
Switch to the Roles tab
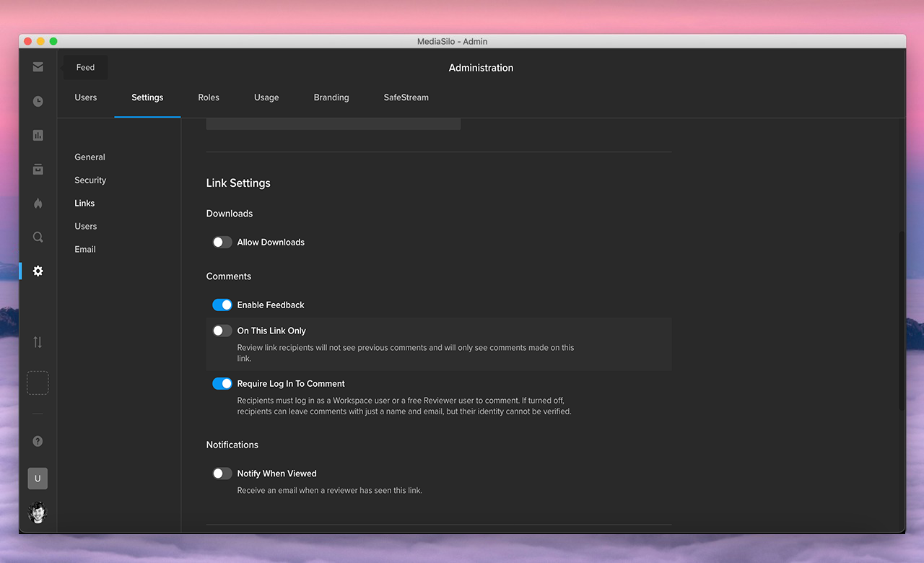tap(209, 97)
